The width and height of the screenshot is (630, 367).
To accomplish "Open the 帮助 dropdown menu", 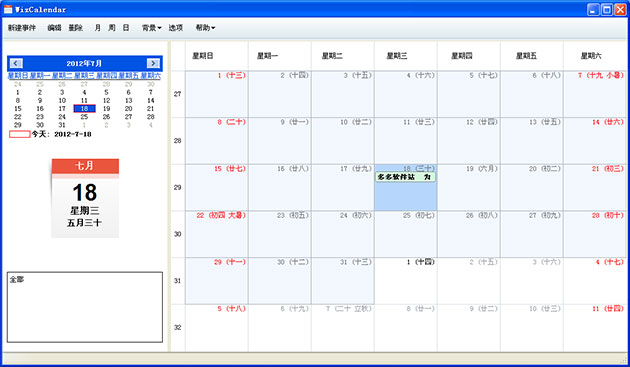I will (205, 28).
